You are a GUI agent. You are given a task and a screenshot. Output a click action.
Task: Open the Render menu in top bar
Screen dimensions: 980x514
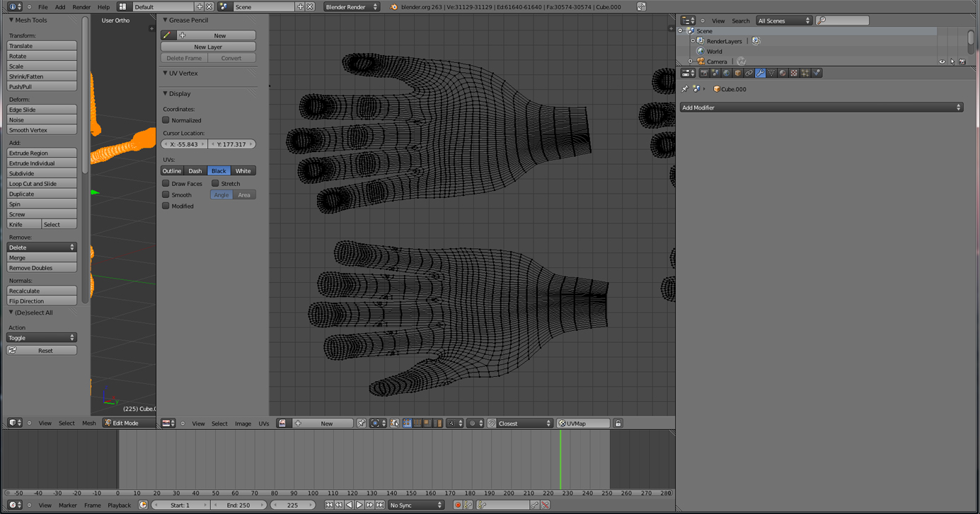pyautogui.click(x=81, y=7)
